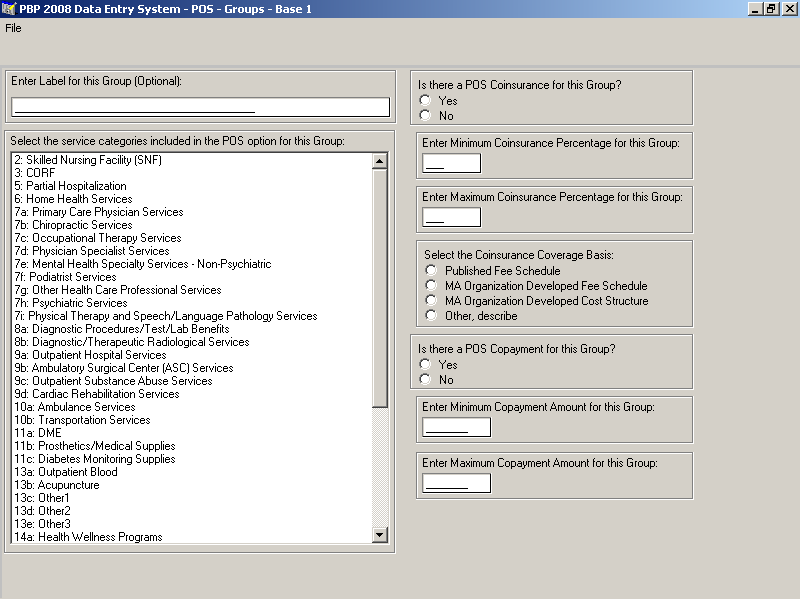Select Yes for POS Coinsurance

tap(425, 100)
